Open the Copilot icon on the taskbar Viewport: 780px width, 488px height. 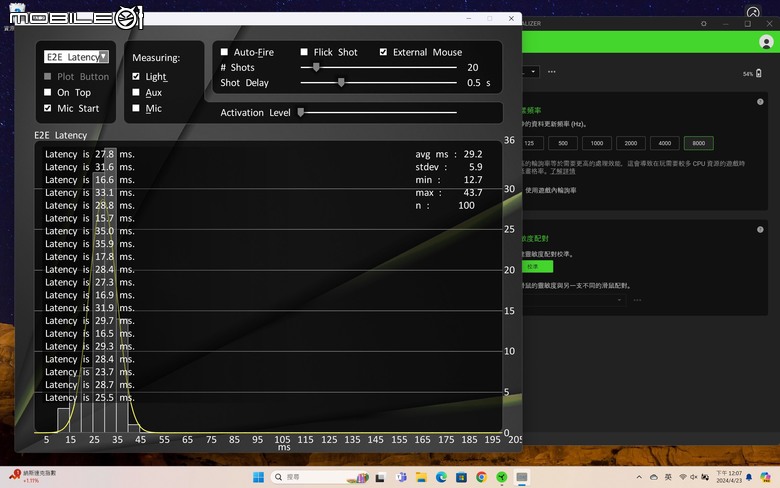[765, 478]
